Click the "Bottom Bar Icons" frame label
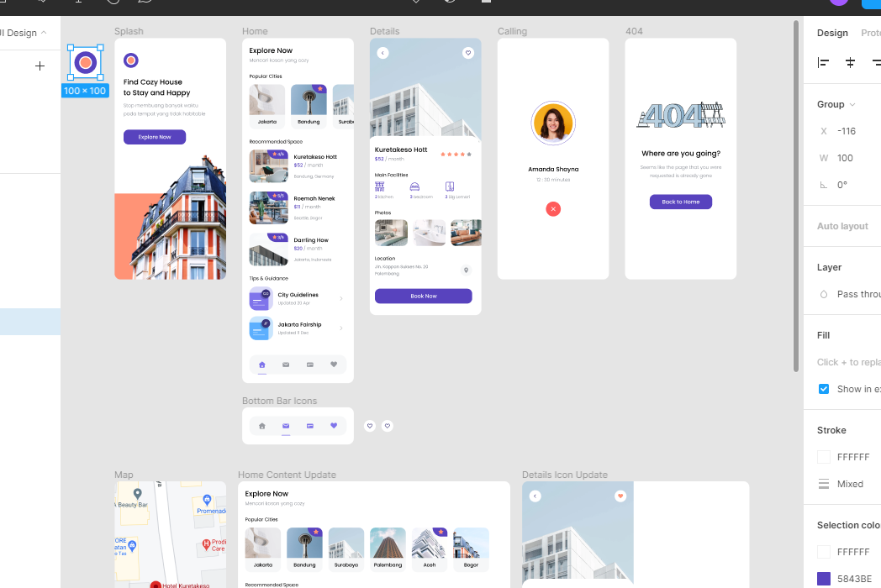881x588 pixels. [279, 401]
